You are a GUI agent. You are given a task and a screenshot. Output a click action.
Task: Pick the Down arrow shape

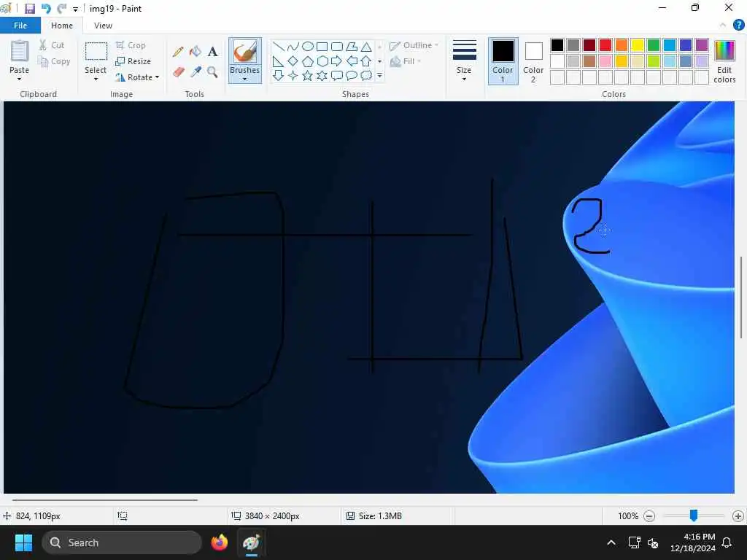pos(278,75)
